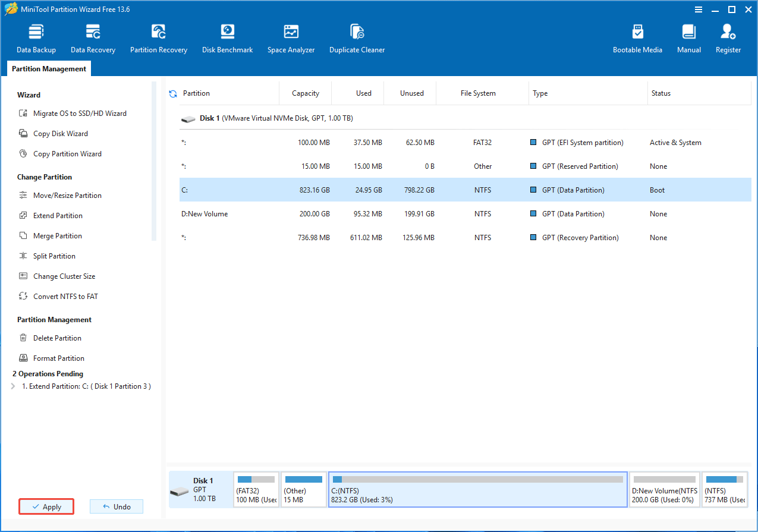Select the D:New Volume 200.0 GB block
Viewport: 758px width, 532px height.
coord(665,490)
